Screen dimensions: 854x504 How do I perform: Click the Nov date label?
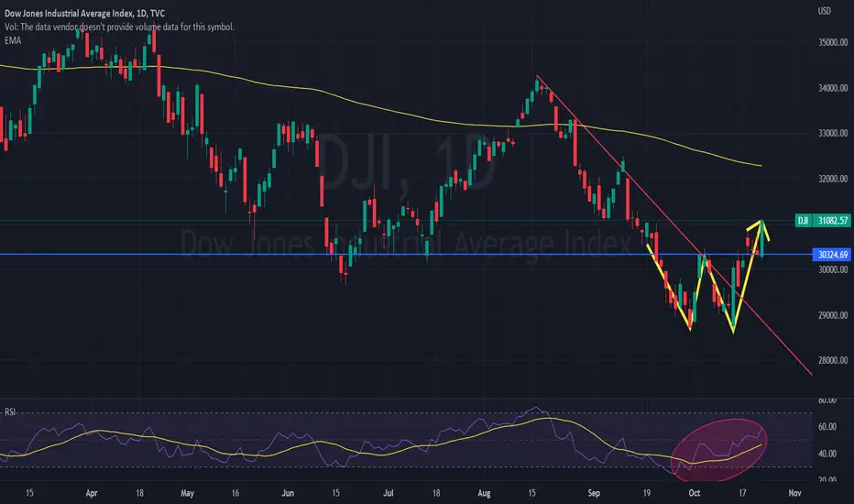pyautogui.click(x=794, y=493)
